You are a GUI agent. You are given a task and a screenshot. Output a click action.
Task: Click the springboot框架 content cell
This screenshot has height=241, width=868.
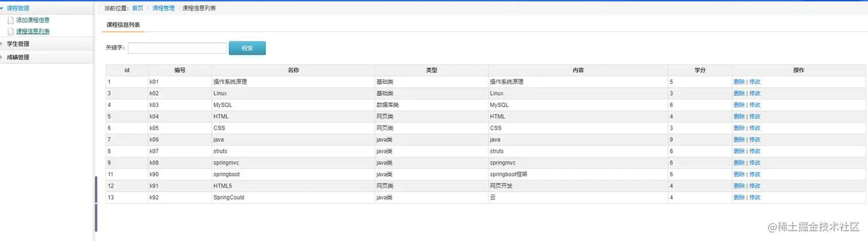(578, 174)
